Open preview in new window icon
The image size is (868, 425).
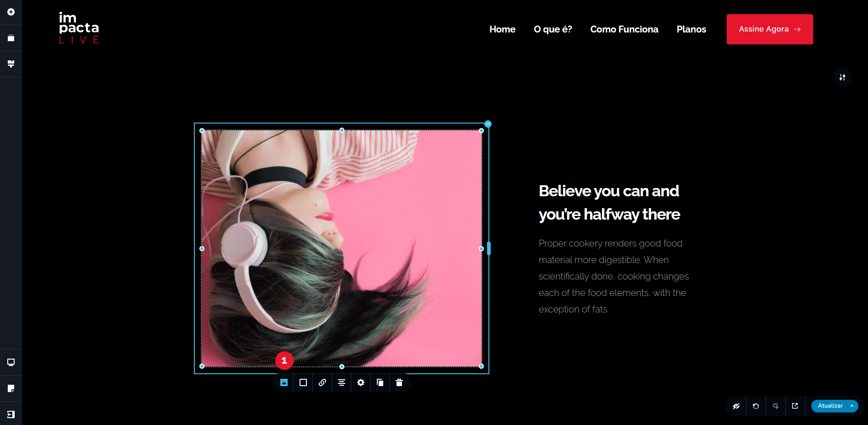tap(795, 406)
